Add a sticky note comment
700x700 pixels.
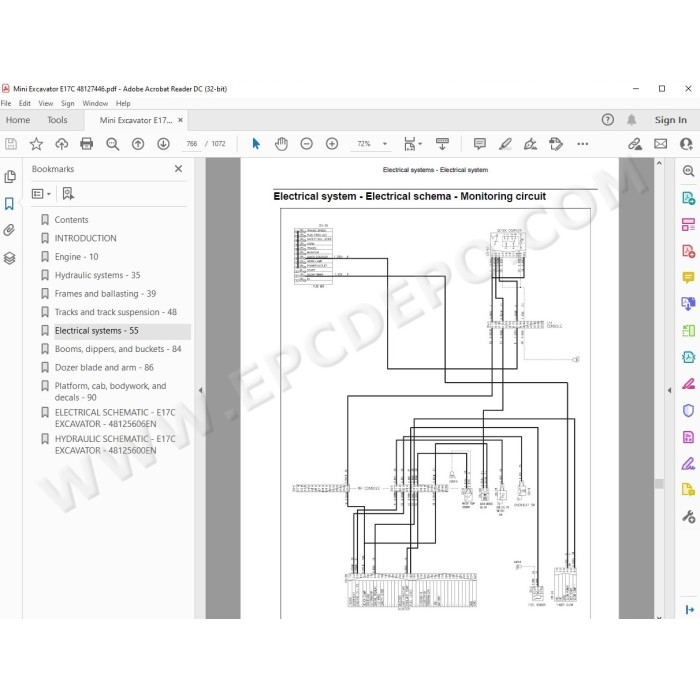click(480, 144)
